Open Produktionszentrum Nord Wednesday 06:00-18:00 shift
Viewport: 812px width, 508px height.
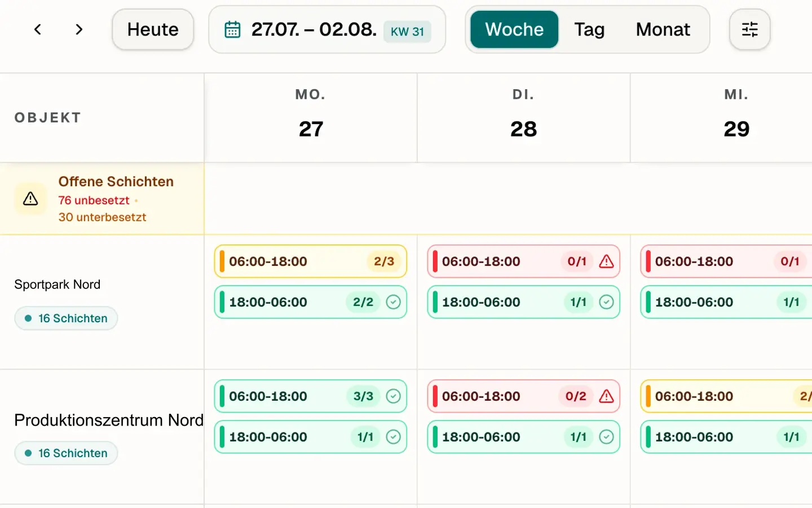[x=726, y=396]
